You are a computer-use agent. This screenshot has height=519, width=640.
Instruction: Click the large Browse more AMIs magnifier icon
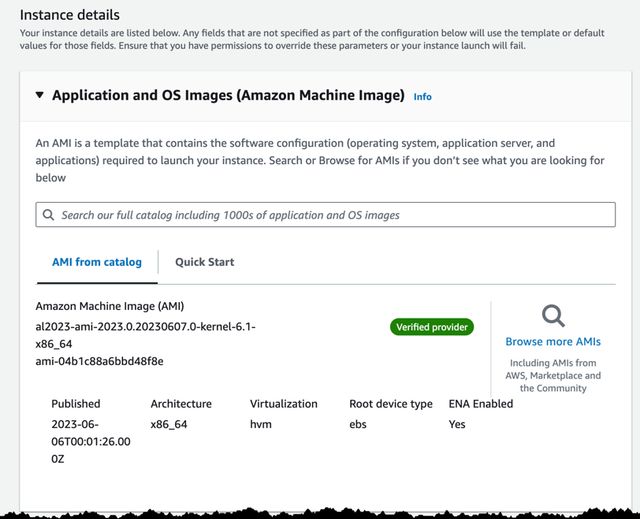pyautogui.click(x=553, y=315)
